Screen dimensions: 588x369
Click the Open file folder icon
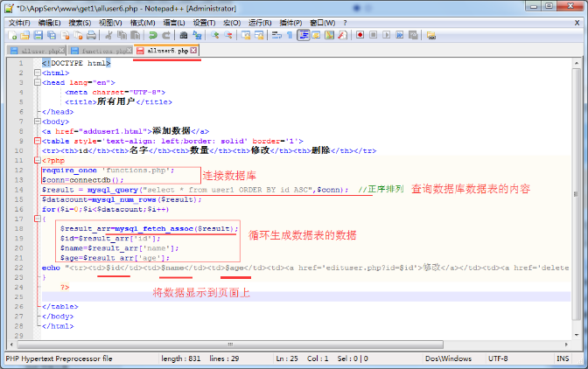(x=24, y=35)
